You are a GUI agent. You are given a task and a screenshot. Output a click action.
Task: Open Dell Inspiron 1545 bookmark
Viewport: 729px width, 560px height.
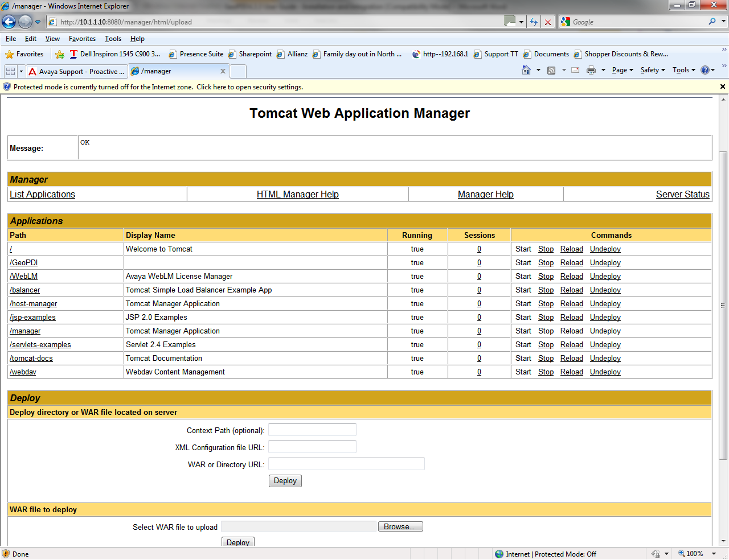[115, 54]
